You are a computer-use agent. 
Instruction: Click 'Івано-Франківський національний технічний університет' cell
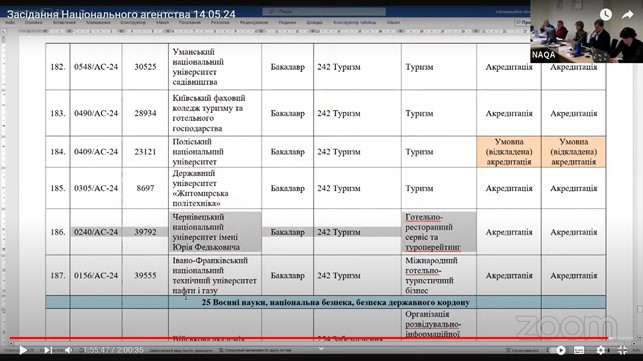pyautogui.click(x=214, y=276)
